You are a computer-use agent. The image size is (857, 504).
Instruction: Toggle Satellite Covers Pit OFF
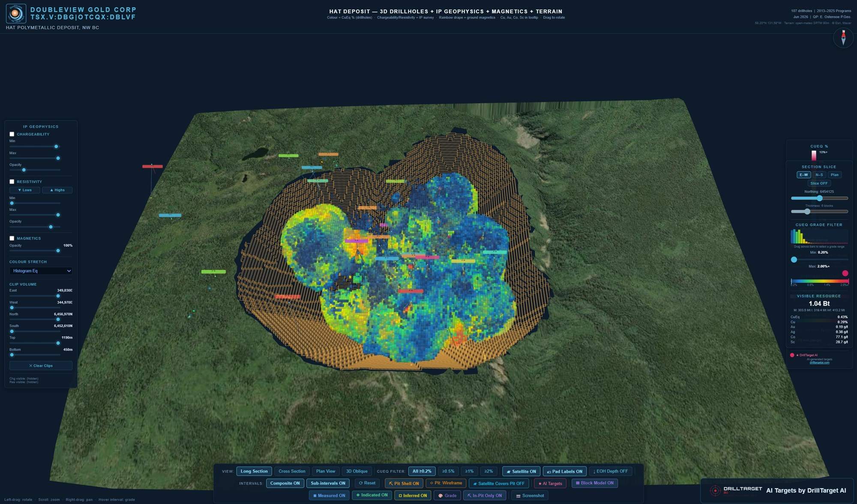(498, 483)
